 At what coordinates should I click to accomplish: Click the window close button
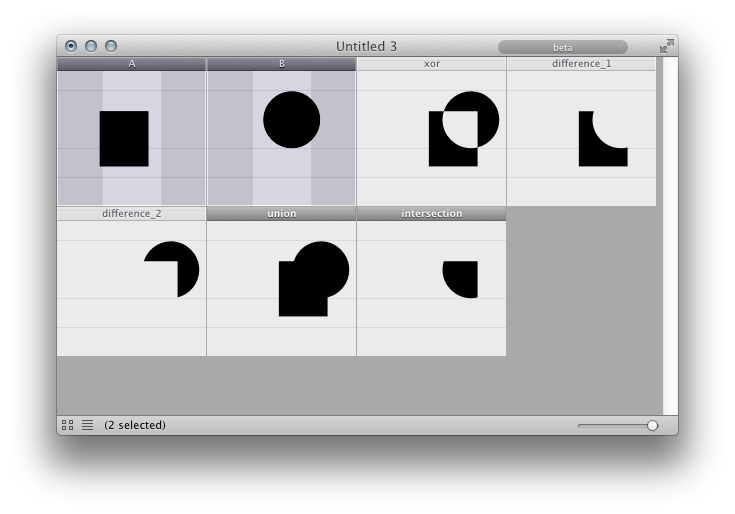(71, 46)
